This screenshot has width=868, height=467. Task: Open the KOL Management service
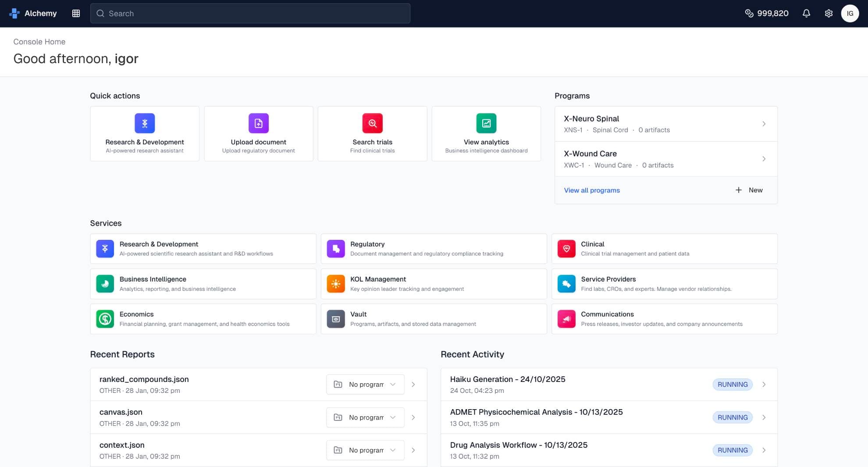(433, 283)
